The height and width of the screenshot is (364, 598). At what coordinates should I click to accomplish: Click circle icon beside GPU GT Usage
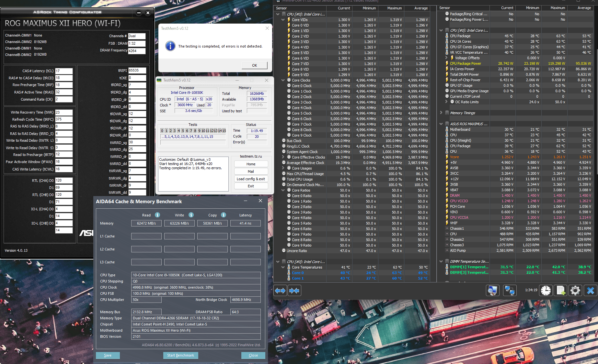click(447, 85)
